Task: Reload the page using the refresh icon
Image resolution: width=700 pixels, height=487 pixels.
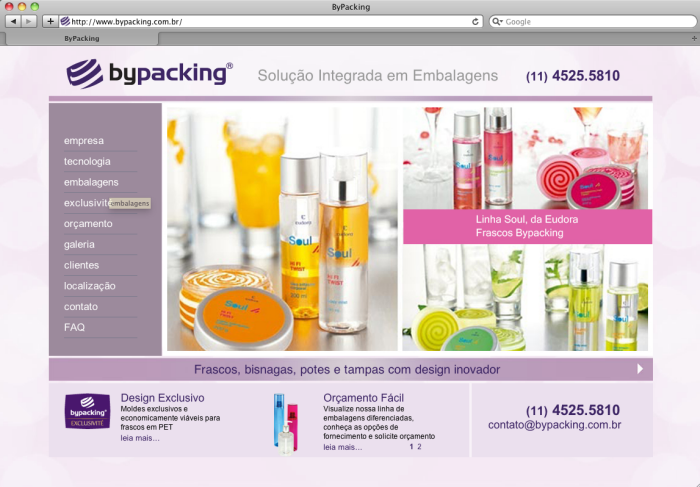Action: point(475,21)
